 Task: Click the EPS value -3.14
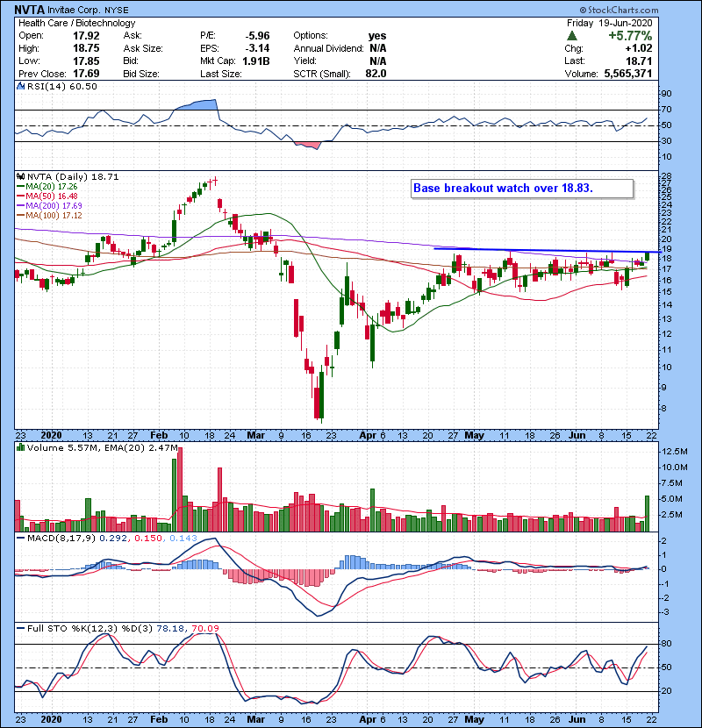257,48
